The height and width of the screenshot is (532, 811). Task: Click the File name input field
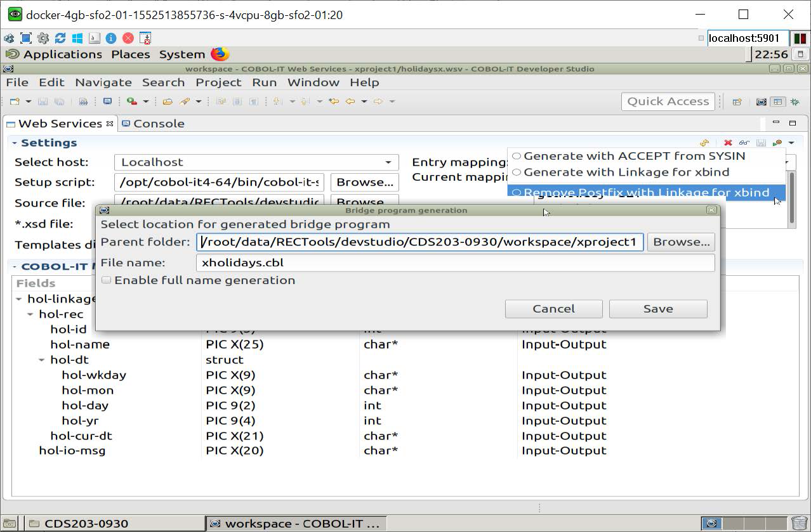[455, 263]
